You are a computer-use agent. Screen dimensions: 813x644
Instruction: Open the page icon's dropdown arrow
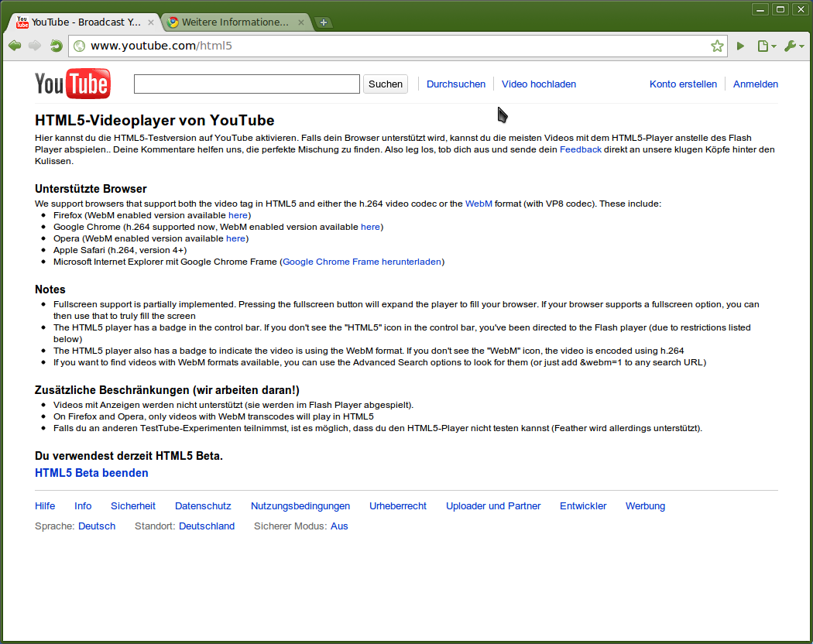[772, 46]
